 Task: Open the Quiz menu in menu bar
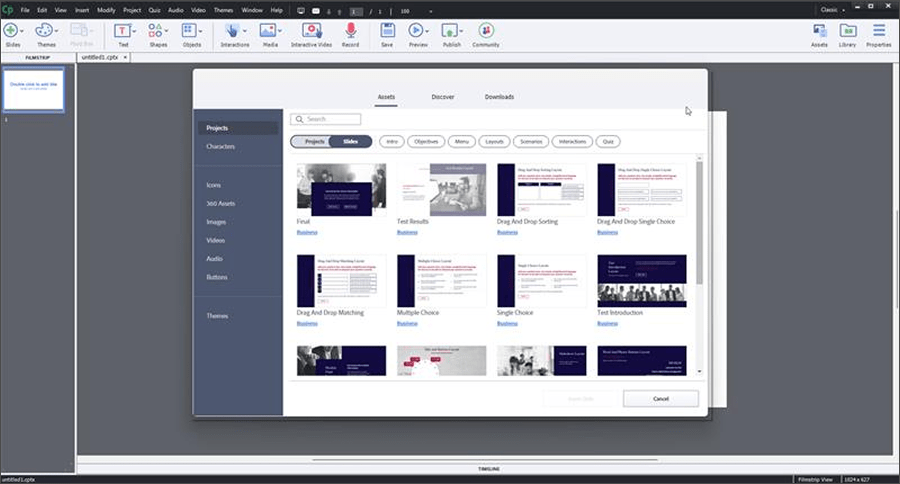coord(154,10)
